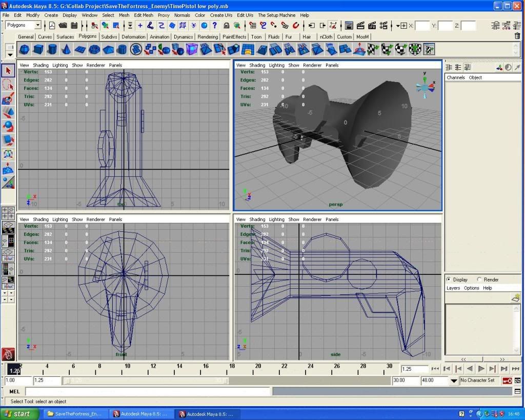Open Render Settings icon
The width and height of the screenshot is (525, 420).
(383, 26)
